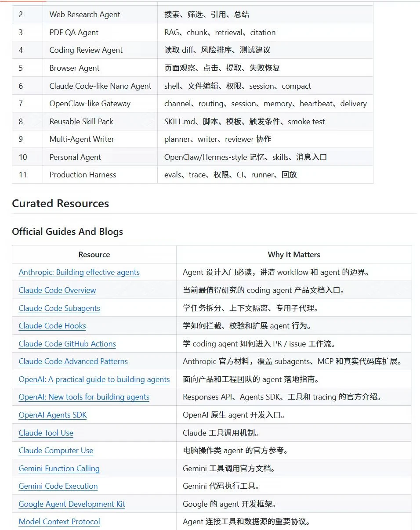Select the Personal Agent cell
The width and height of the screenshot is (420, 530).
pyautogui.click(x=100, y=157)
